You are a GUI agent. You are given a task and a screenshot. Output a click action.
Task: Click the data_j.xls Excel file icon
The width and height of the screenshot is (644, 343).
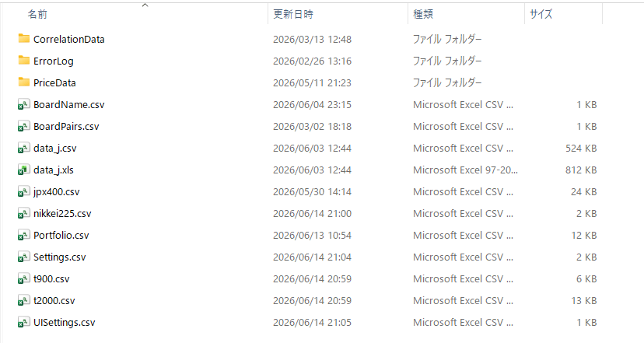pos(24,170)
